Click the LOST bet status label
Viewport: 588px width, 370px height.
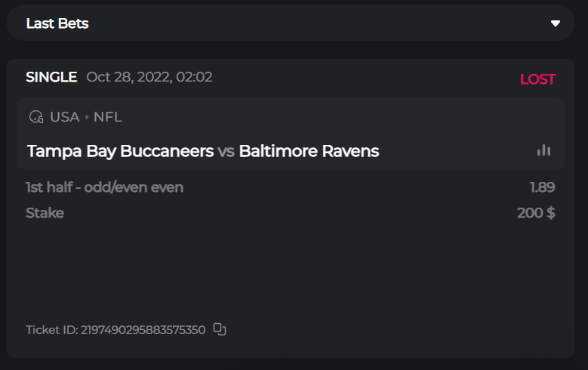pyautogui.click(x=537, y=79)
